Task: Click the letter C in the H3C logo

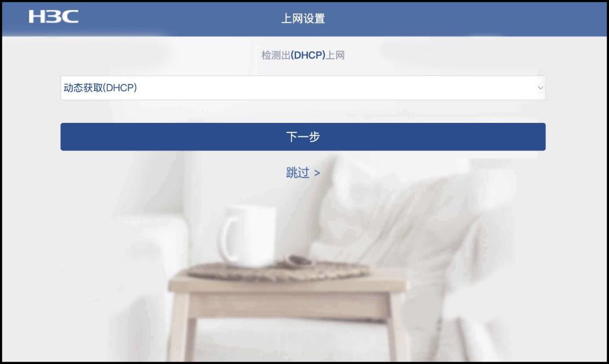Action: (x=69, y=17)
